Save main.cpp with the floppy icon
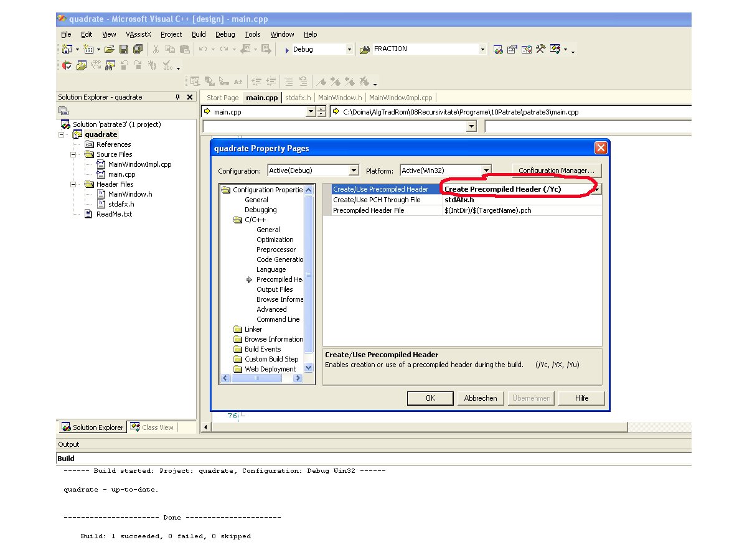The height and width of the screenshot is (560, 747). (x=124, y=49)
